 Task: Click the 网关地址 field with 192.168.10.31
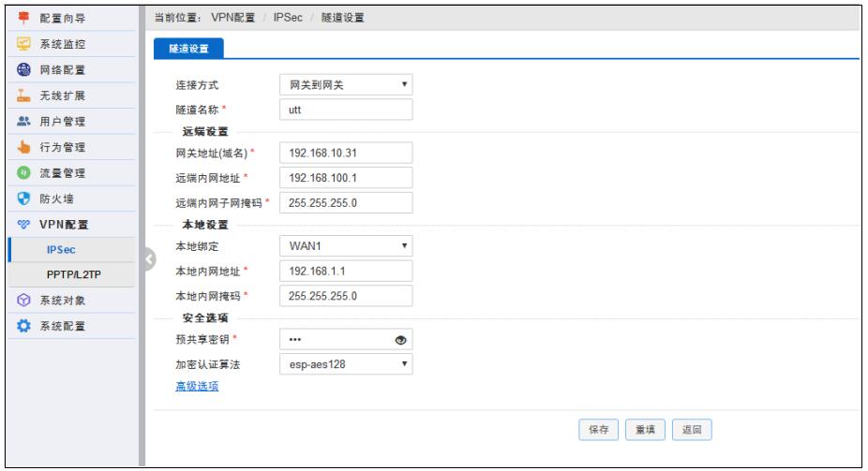click(346, 153)
